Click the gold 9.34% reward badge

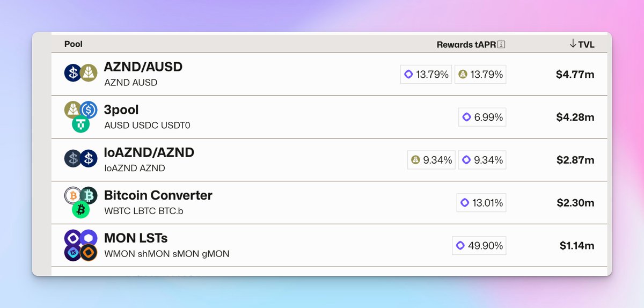(x=431, y=160)
